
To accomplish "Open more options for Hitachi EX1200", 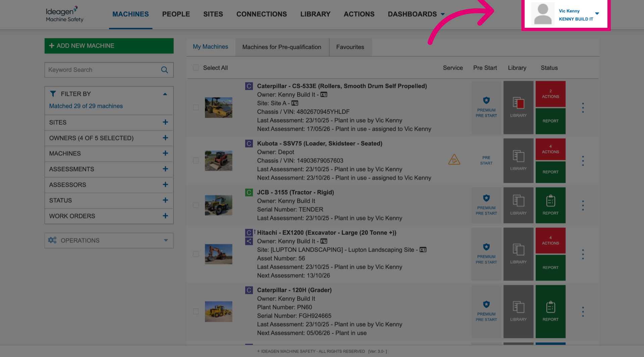I will pyautogui.click(x=583, y=254).
